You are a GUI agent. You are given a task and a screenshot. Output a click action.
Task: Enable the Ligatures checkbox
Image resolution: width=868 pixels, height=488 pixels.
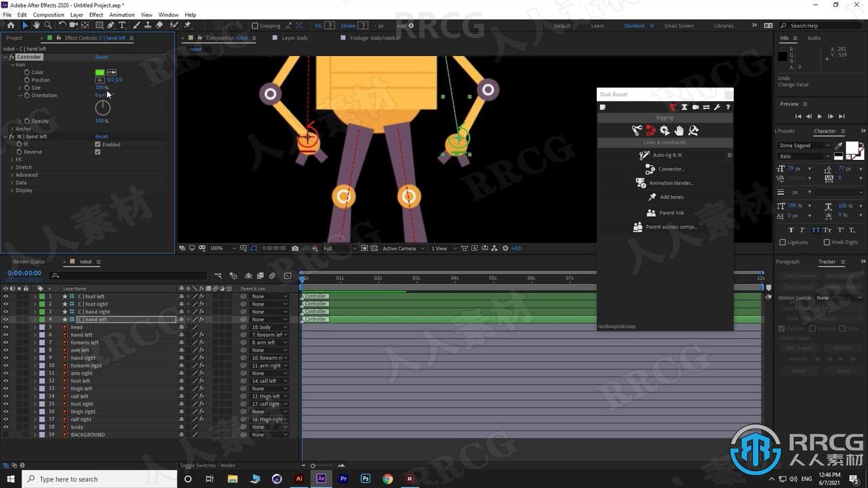[x=783, y=242]
